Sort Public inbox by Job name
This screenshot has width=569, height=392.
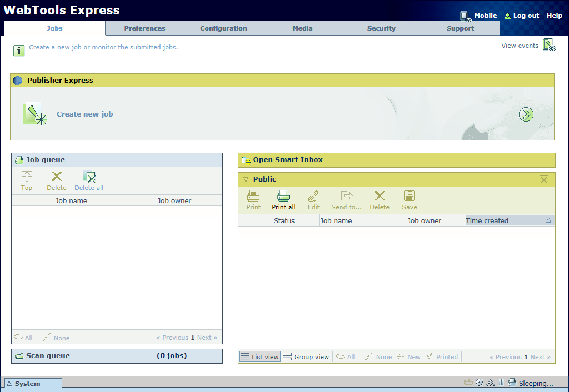click(x=363, y=220)
